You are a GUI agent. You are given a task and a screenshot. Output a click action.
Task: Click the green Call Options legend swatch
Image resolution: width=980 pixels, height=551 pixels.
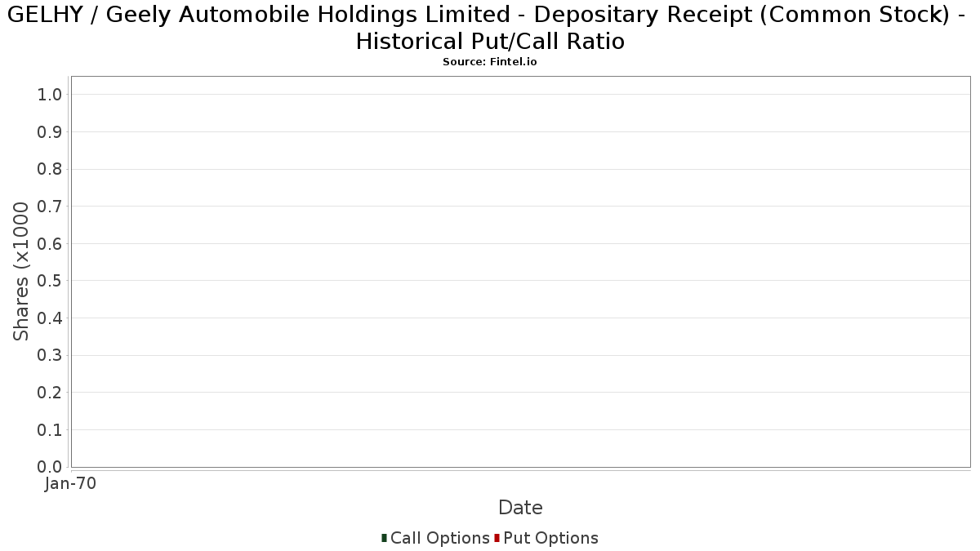(x=384, y=538)
